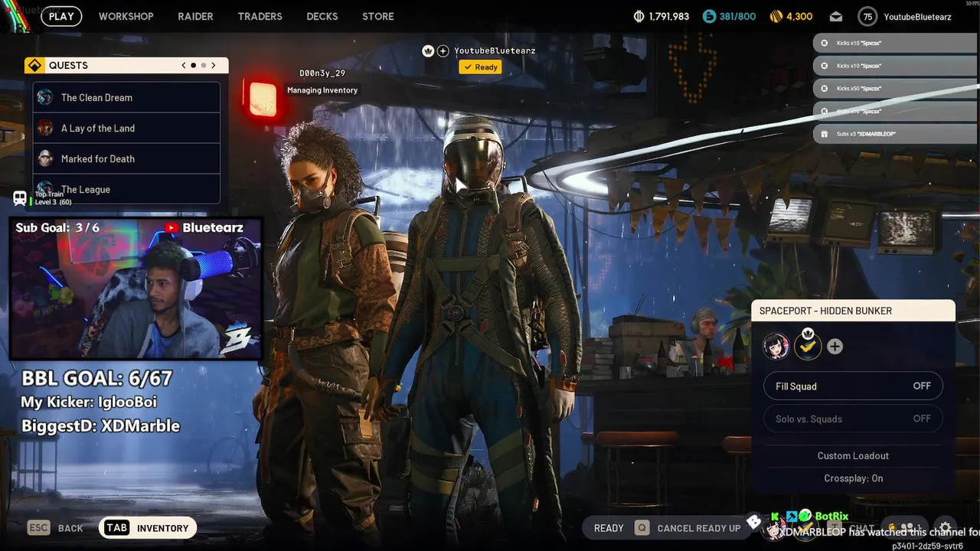This screenshot has width=980, height=551.
Task: Open the RAIDER tab
Action: click(195, 16)
